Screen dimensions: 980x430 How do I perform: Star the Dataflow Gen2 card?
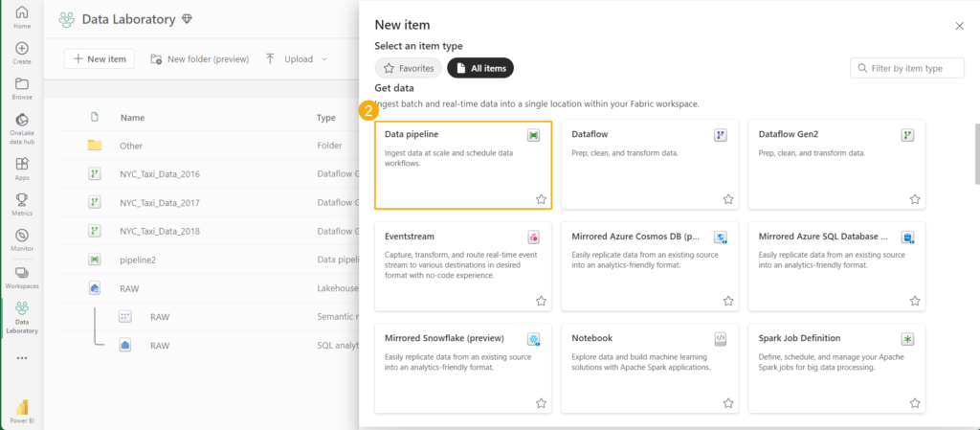tap(915, 199)
